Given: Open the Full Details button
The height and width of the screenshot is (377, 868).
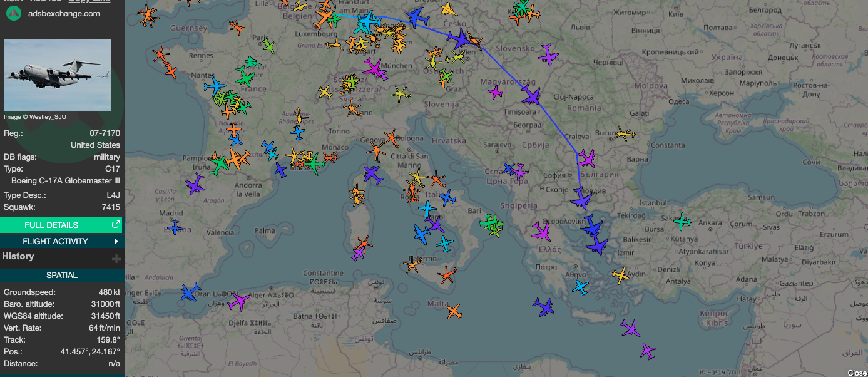Looking at the screenshot, I should pos(61,225).
